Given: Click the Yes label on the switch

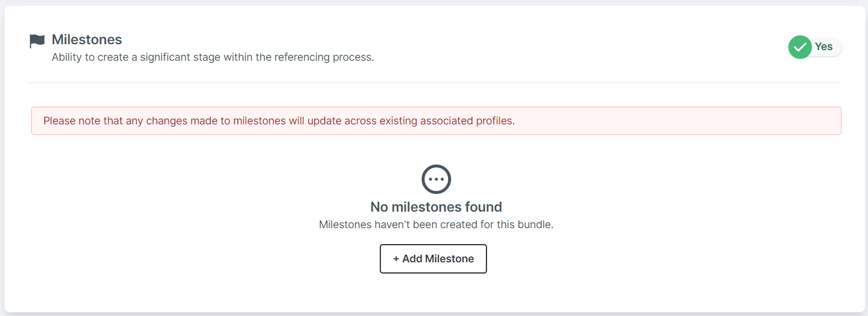Looking at the screenshot, I should tap(824, 47).
